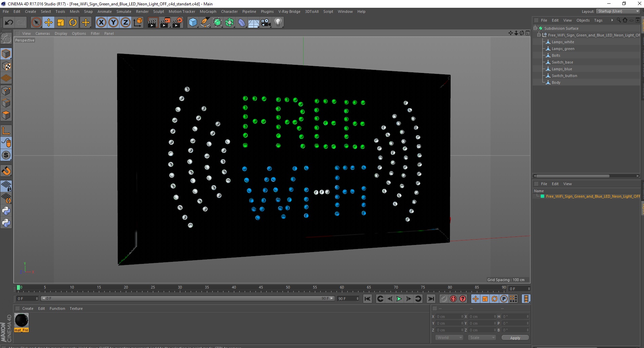Image resolution: width=644 pixels, height=348 pixels.
Task: Open viewport Cameras menu
Action: [x=43, y=33]
